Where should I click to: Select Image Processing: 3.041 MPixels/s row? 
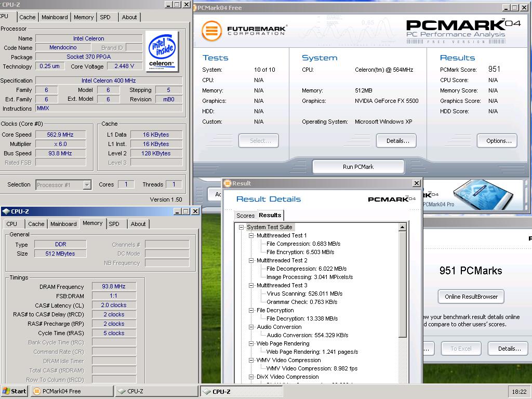(x=310, y=277)
